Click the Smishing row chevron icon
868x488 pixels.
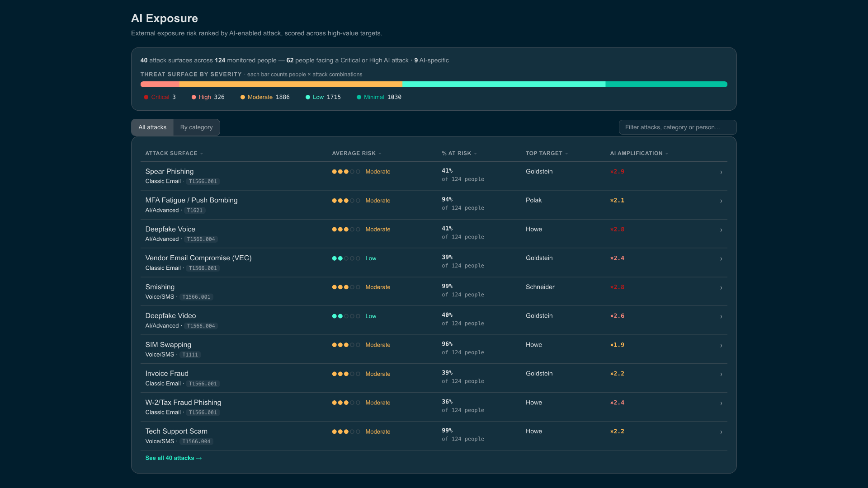(x=721, y=288)
